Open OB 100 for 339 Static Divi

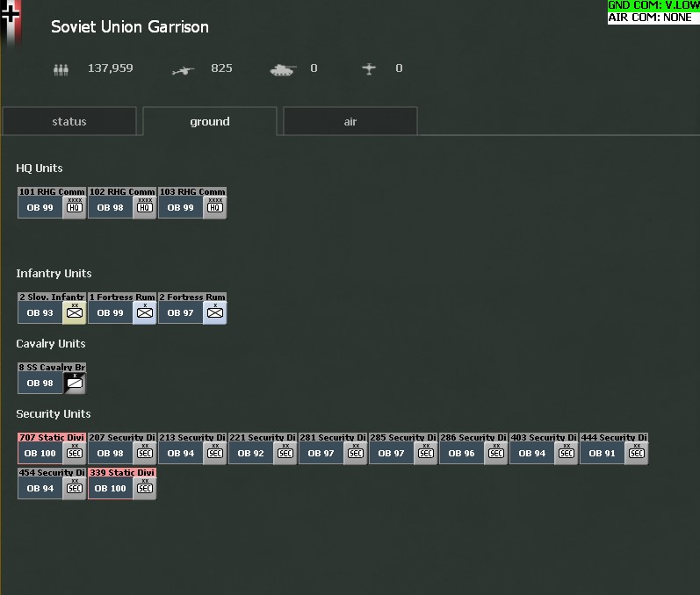111,489
